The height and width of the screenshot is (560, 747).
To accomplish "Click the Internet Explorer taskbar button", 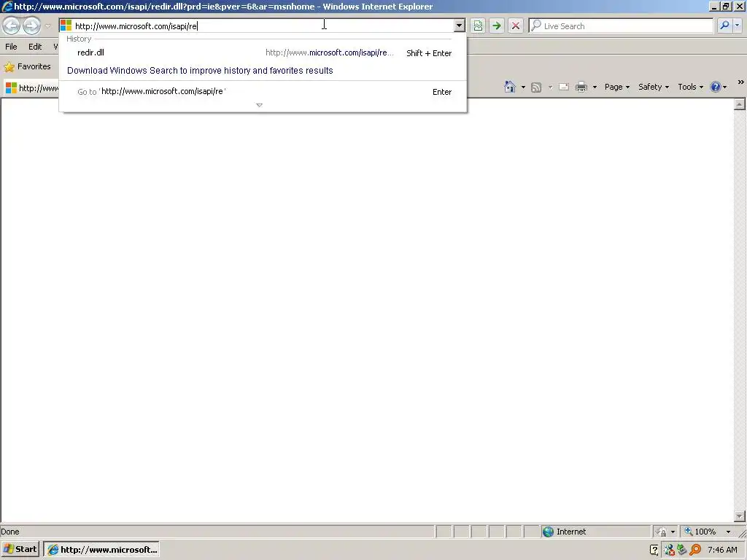I will click(x=101, y=550).
